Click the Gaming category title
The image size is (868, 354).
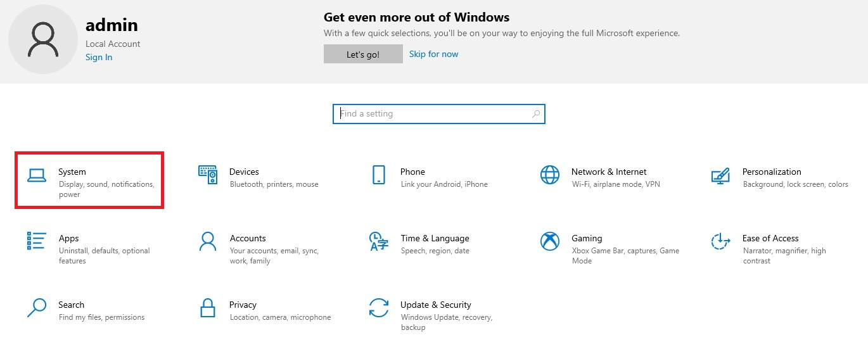pos(587,238)
